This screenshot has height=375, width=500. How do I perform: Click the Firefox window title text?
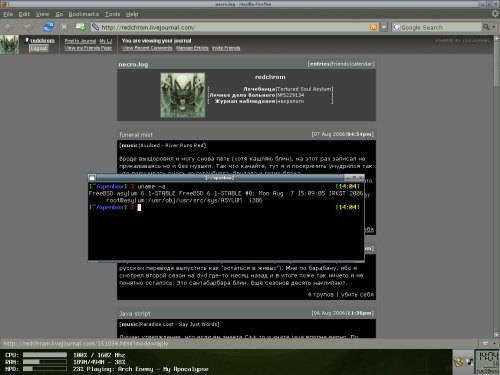point(243,4)
